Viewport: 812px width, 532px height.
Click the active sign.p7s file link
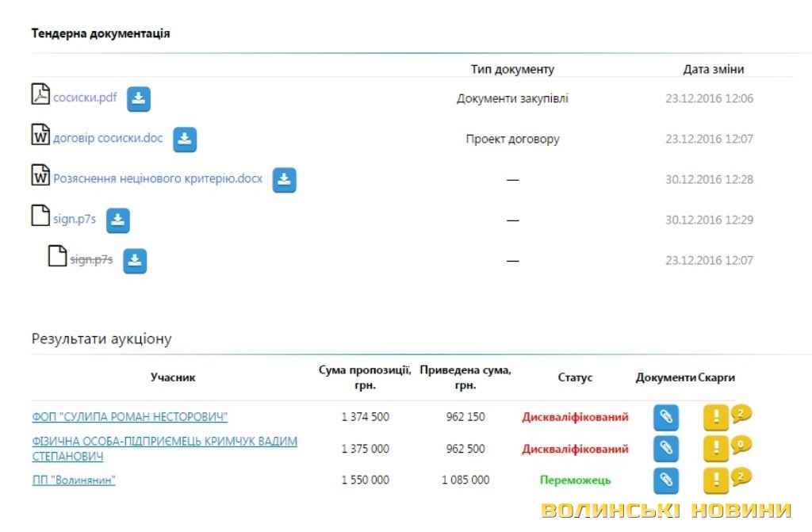[75, 220]
